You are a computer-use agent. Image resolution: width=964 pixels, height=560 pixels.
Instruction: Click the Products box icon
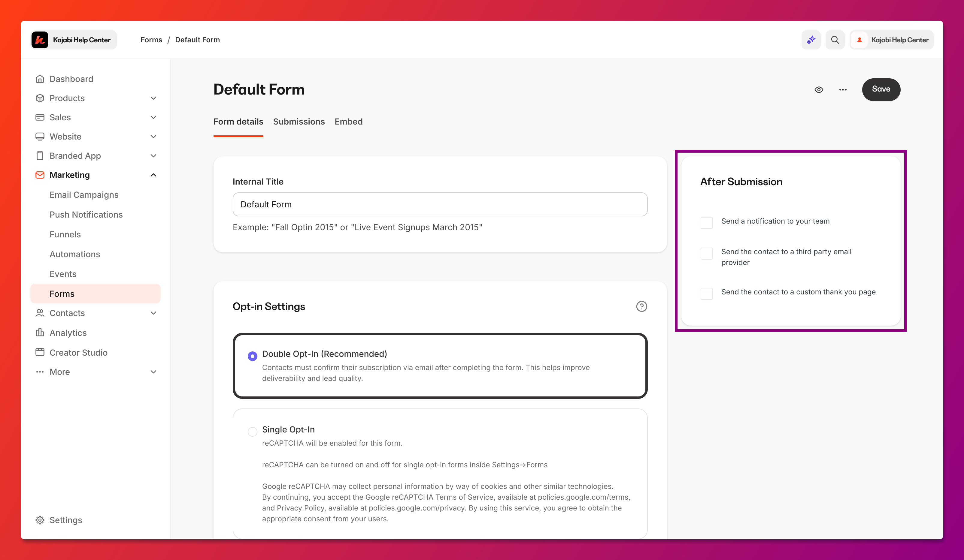[x=40, y=98]
